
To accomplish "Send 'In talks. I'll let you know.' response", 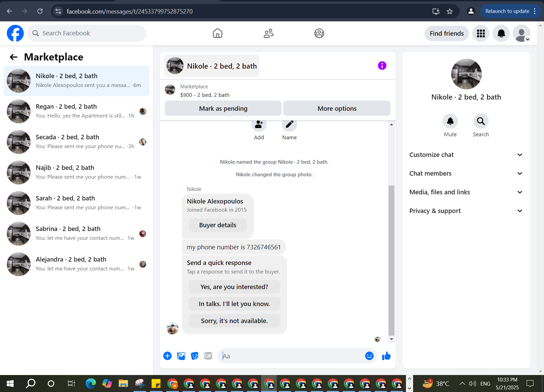I will click(234, 304).
